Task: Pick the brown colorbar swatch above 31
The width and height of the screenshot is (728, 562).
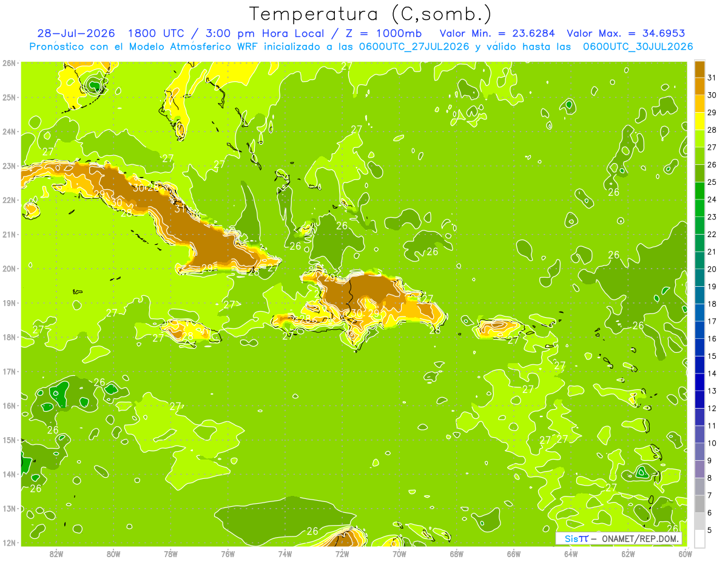Action: 700,69
